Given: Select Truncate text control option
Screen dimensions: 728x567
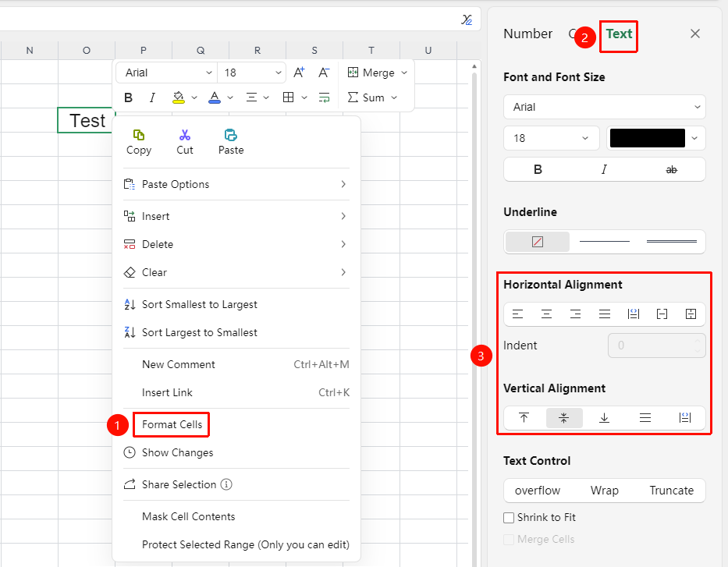Looking at the screenshot, I should [x=671, y=491].
